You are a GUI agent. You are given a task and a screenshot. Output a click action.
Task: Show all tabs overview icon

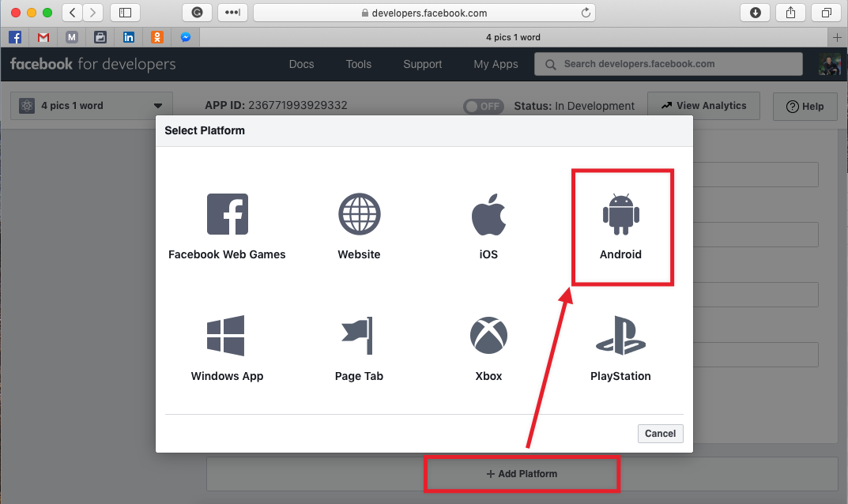coord(827,13)
